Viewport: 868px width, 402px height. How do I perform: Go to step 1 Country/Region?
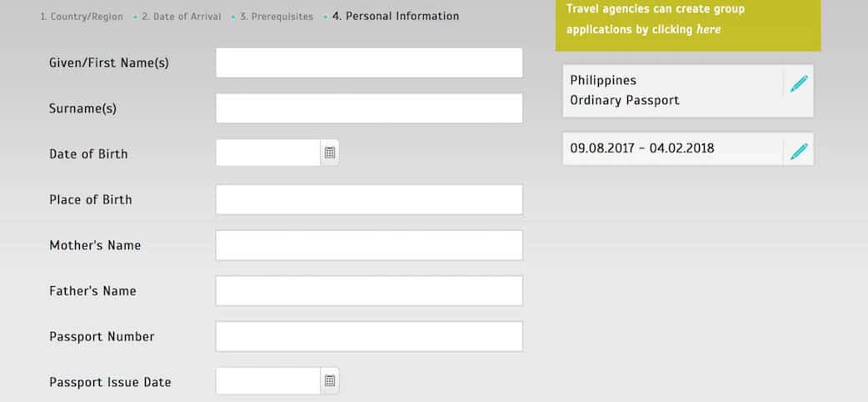(x=82, y=17)
